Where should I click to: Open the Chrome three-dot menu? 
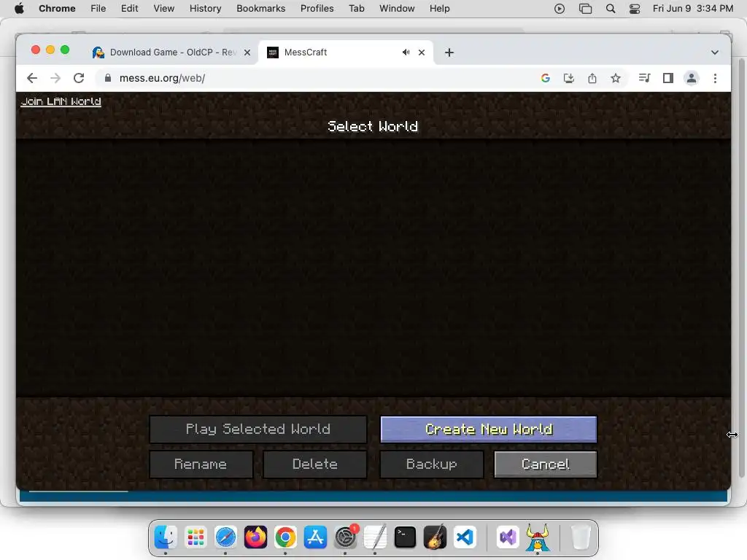[715, 78]
